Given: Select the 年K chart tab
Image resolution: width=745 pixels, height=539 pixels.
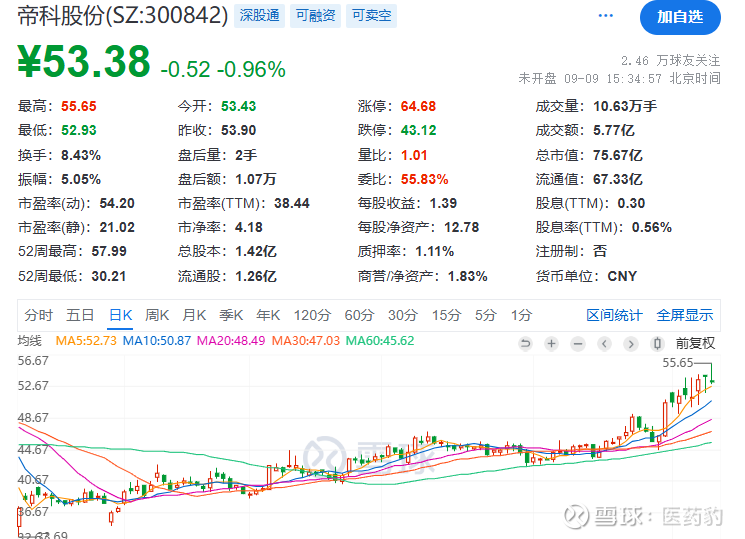Looking at the screenshot, I should tap(268, 315).
